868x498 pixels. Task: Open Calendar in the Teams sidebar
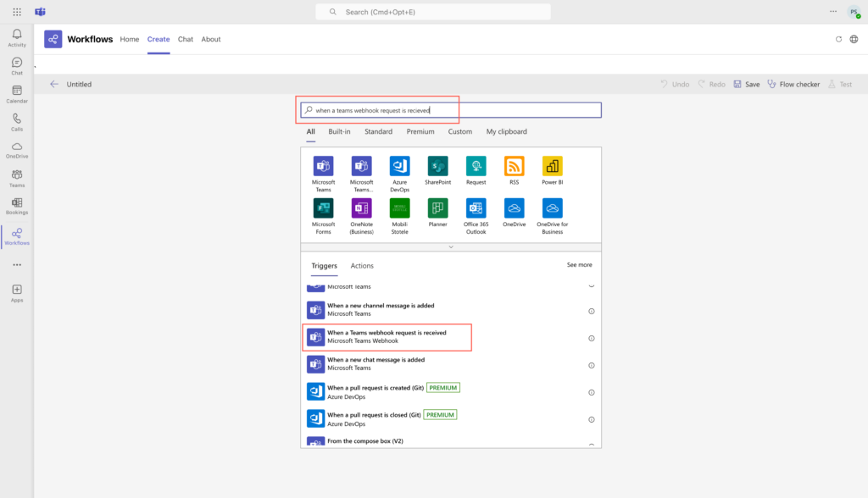click(x=16, y=93)
